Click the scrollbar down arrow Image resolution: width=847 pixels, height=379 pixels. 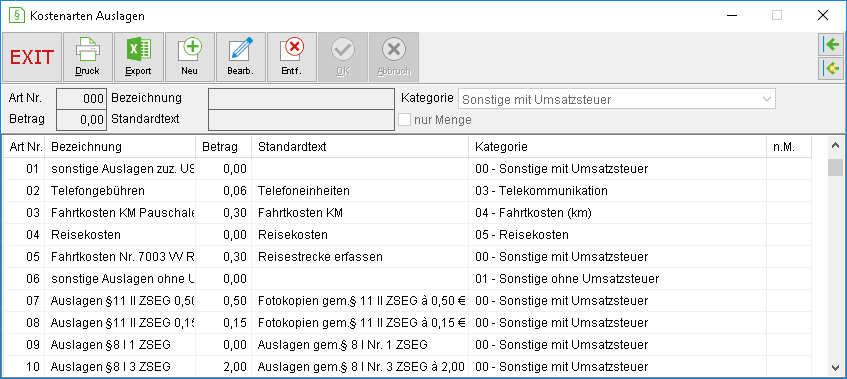[x=835, y=368]
